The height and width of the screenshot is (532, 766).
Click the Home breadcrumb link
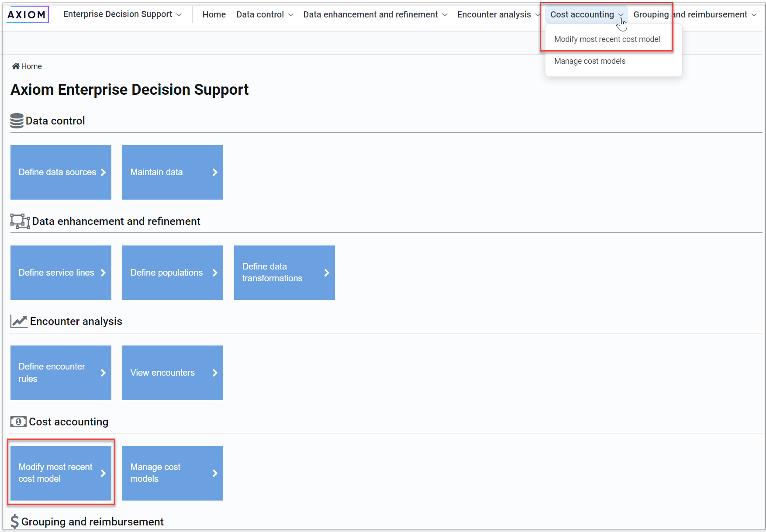31,66
